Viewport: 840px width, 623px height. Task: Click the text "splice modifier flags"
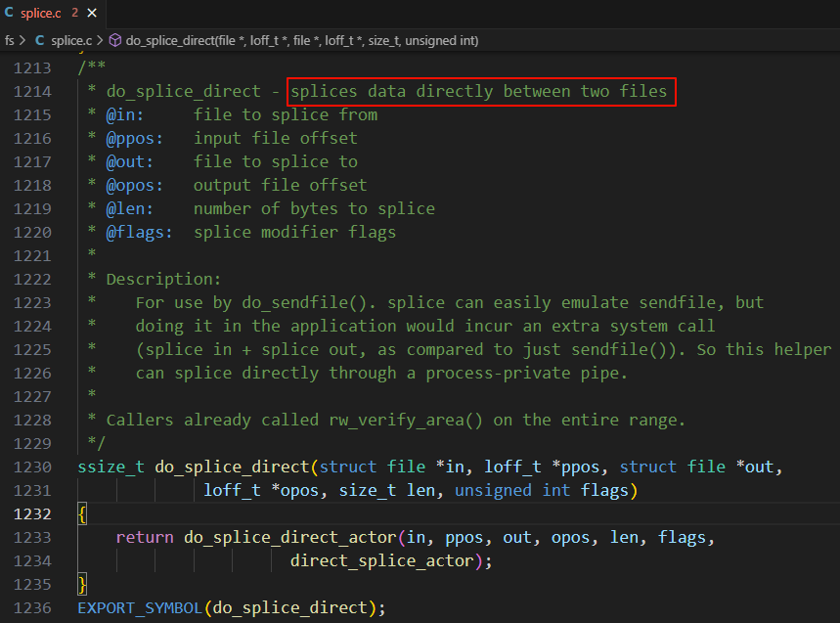(x=294, y=233)
